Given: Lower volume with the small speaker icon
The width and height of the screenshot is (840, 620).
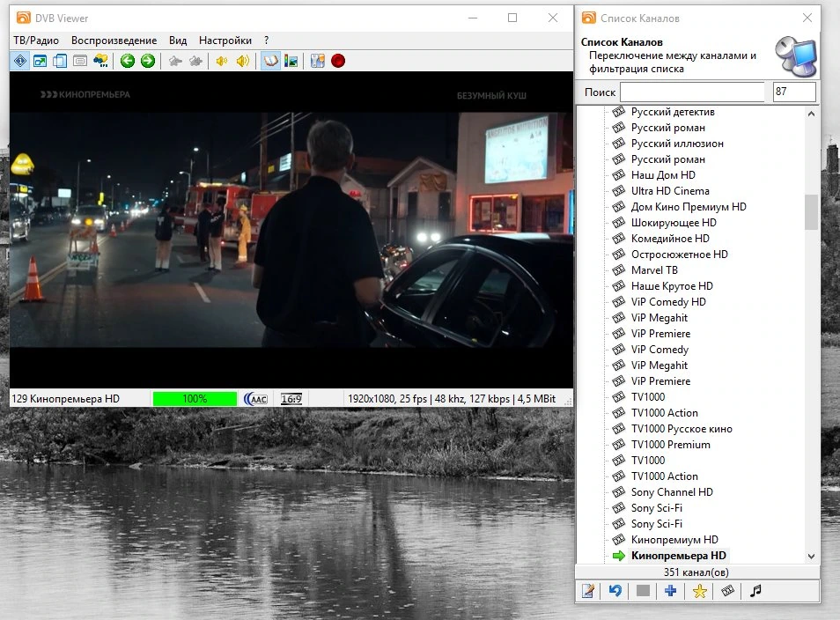Looking at the screenshot, I should [x=222, y=61].
